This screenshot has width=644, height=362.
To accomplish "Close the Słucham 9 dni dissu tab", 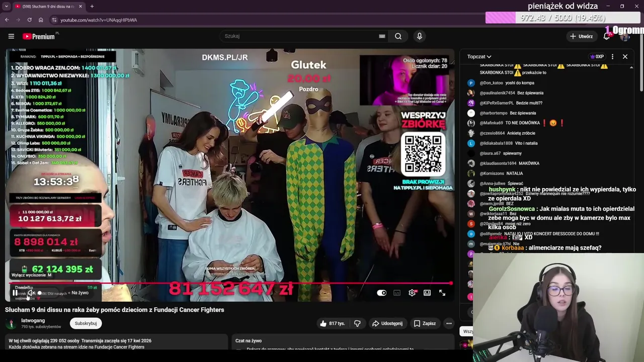I will 80,7.
